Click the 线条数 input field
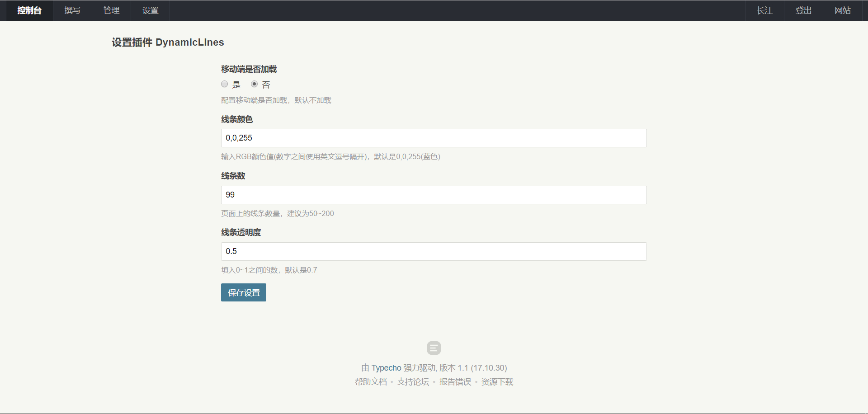868x414 pixels. pyautogui.click(x=434, y=195)
